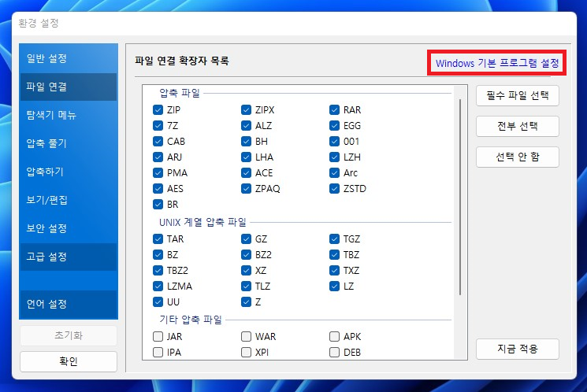Image resolution: width=587 pixels, height=392 pixels.
Task: Open the 압축하기 settings page
Action: 68,172
